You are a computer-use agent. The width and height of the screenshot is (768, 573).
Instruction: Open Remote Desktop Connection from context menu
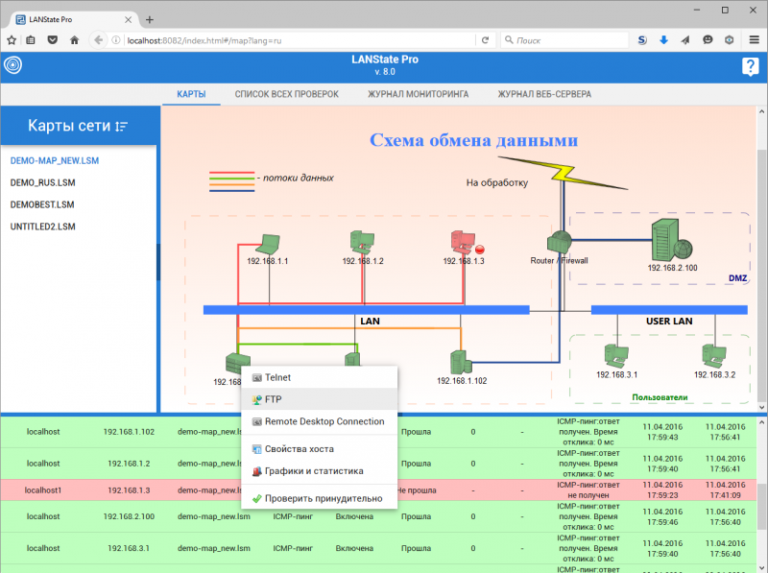pos(324,421)
